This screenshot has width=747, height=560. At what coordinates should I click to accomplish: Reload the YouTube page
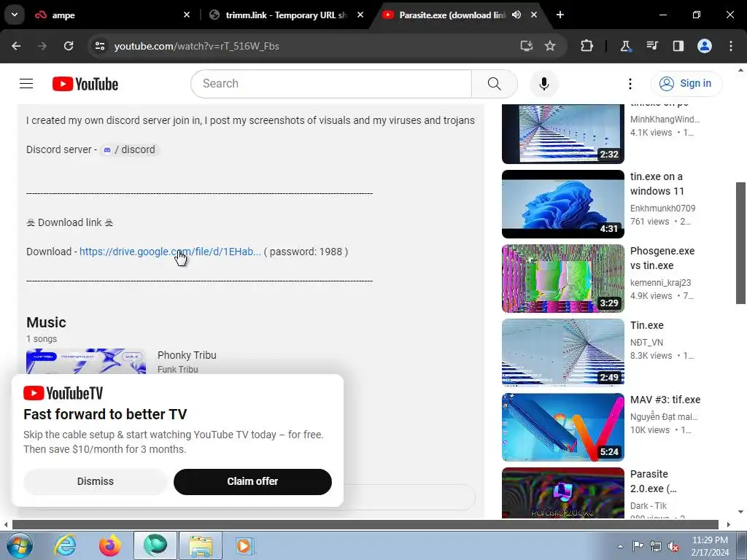[x=69, y=46]
